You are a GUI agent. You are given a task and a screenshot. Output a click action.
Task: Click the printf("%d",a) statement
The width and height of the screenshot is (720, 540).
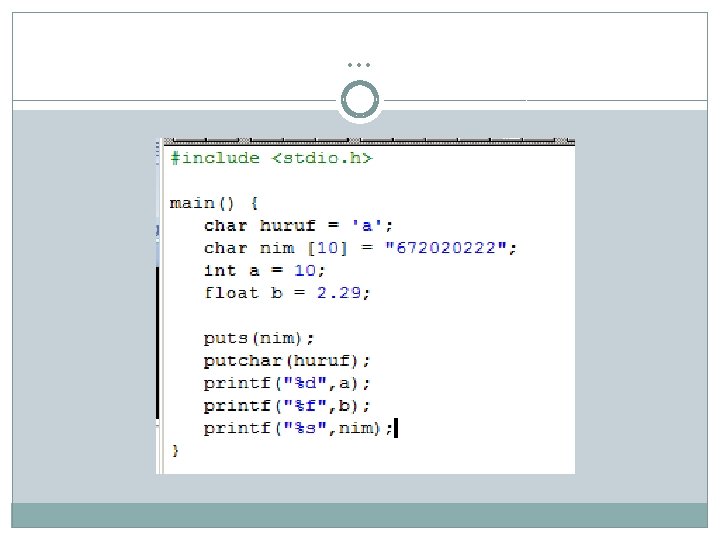(x=287, y=383)
